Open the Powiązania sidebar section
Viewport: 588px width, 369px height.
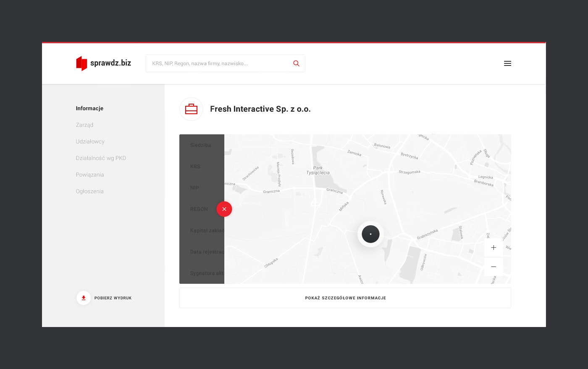pos(89,175)
